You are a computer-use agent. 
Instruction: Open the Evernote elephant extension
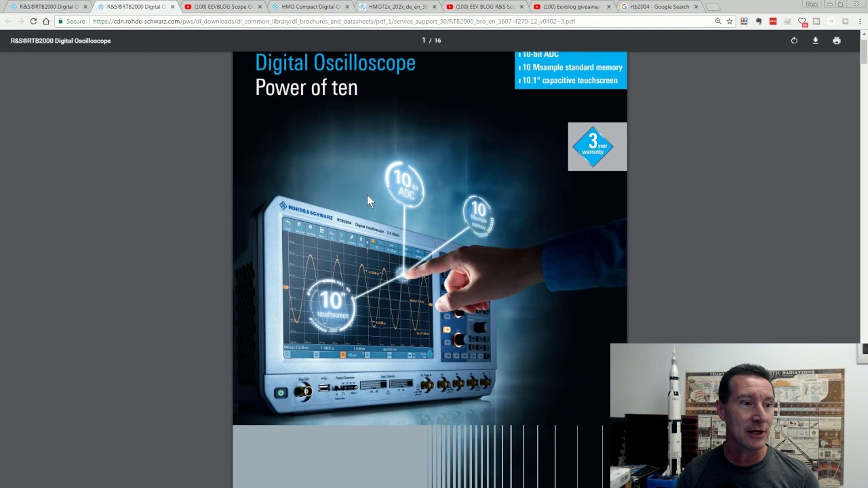pyautogui.click(x=758, y=21)
